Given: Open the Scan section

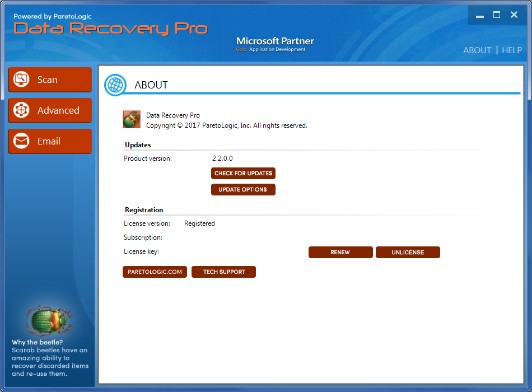Looking at the screenshot, I should pos(50,80).
